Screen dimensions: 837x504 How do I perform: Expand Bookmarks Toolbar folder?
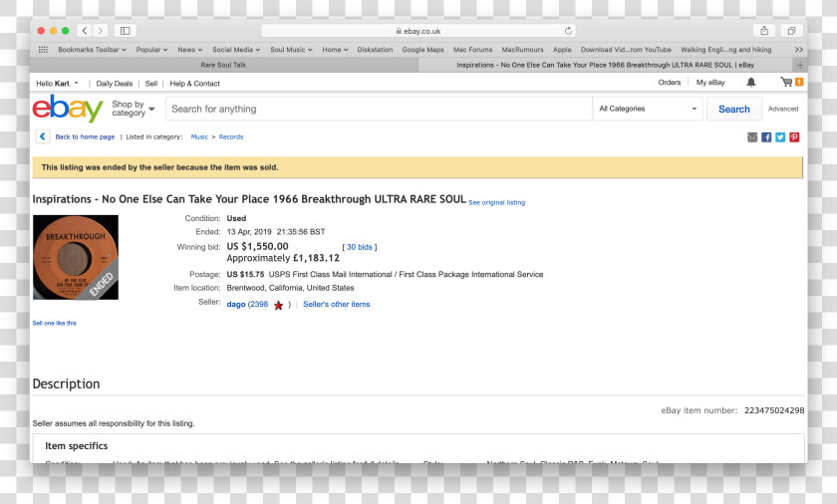pos(93,50)
